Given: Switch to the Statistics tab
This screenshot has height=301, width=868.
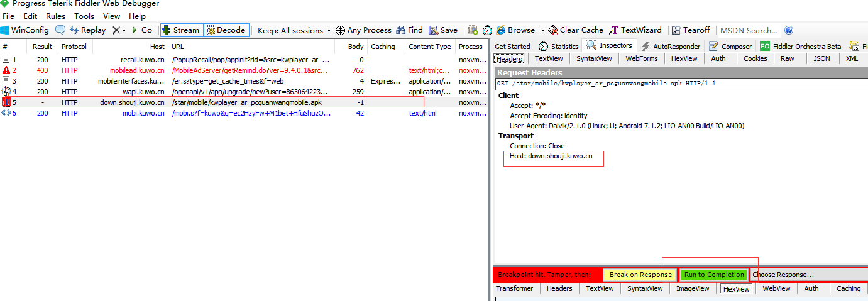Looking at the screenshot, I should [x=558, y=47].
